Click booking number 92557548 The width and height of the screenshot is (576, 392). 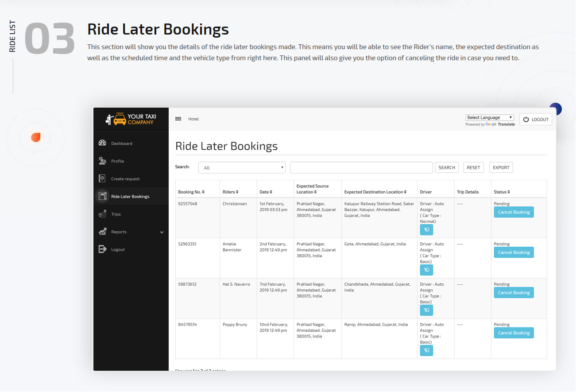188,204
